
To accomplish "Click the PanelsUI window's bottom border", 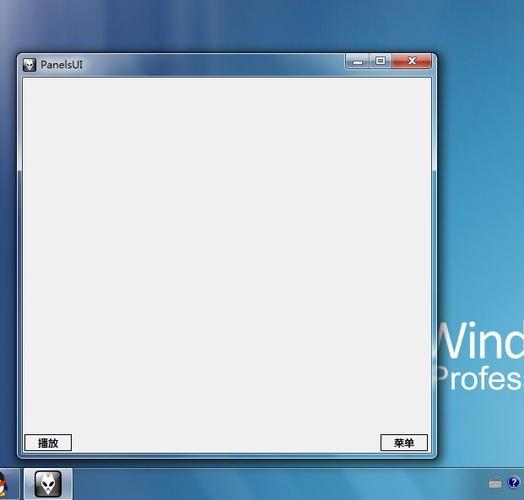I will coord(227,455).
